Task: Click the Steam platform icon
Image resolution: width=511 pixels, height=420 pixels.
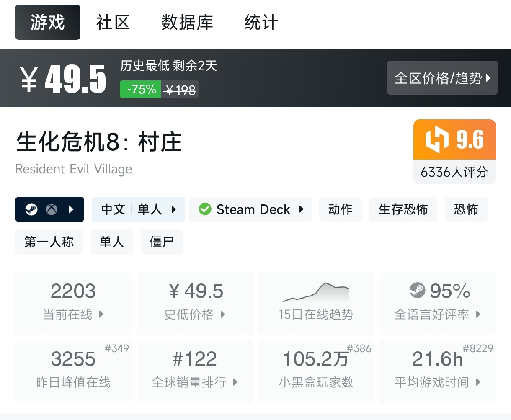Action: (x=31, y=209)
